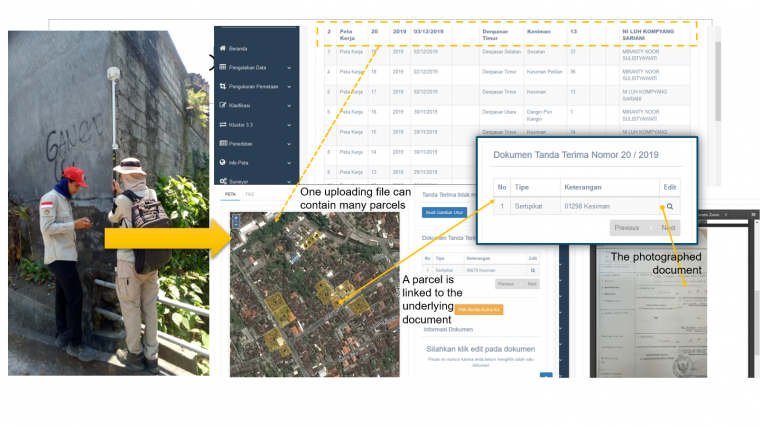Click magnifier icon in the small document table
Viewport: 760px width, 428px height.
click(x=533, y=270)
